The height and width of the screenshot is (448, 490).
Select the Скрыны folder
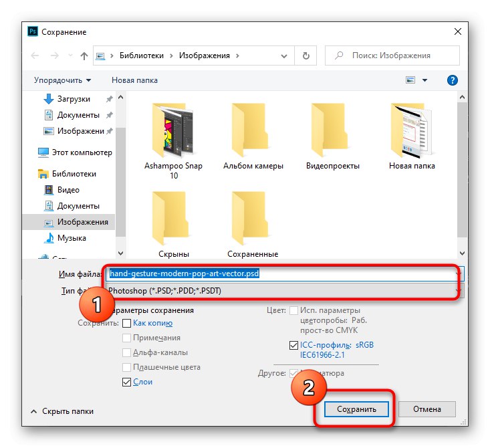click(x=173, y=225)
